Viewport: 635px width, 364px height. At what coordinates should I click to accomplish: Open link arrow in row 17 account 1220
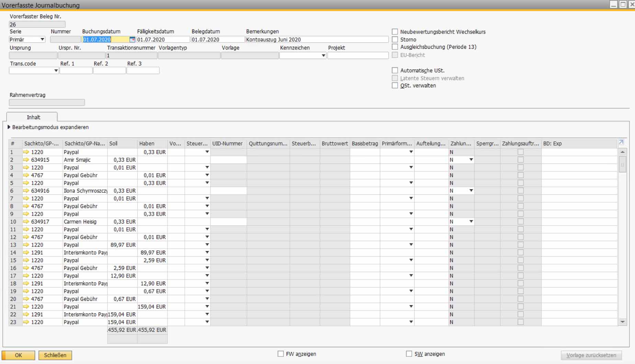pos(26,276)
